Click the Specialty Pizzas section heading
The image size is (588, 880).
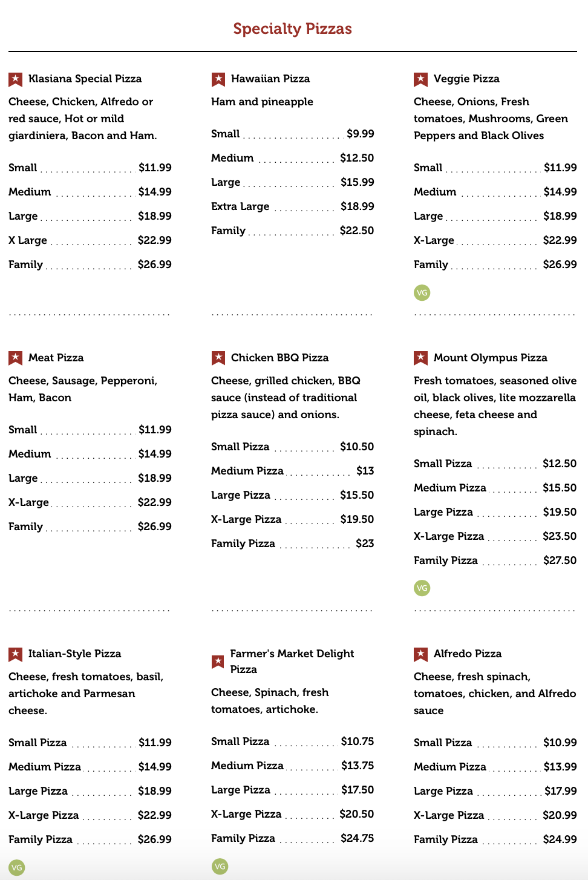(293, 28)
